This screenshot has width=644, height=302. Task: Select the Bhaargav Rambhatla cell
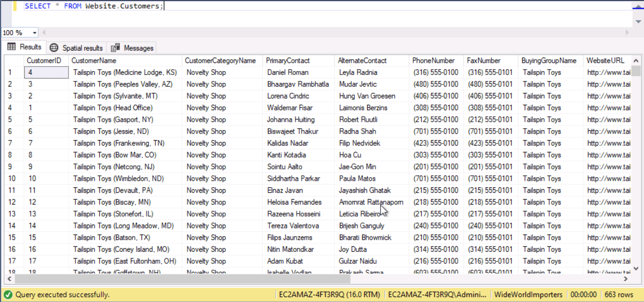299,84
